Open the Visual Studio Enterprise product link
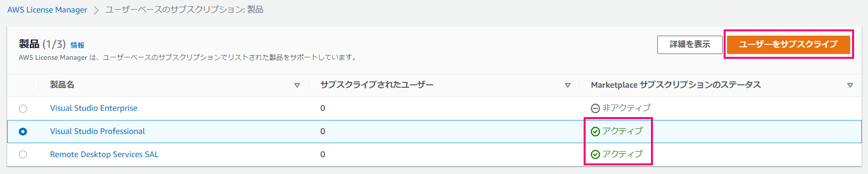This screenshot has width=868, height=174. point(94,108)
